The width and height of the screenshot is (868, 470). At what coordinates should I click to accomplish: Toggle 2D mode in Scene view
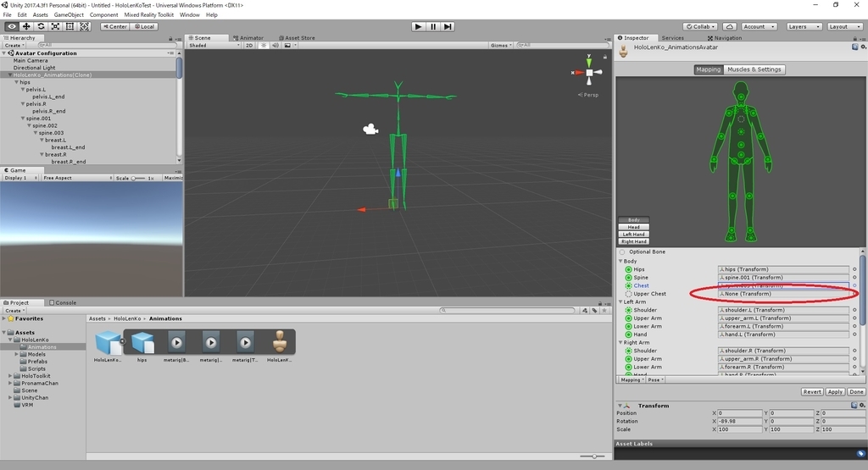tap(249, 46)
